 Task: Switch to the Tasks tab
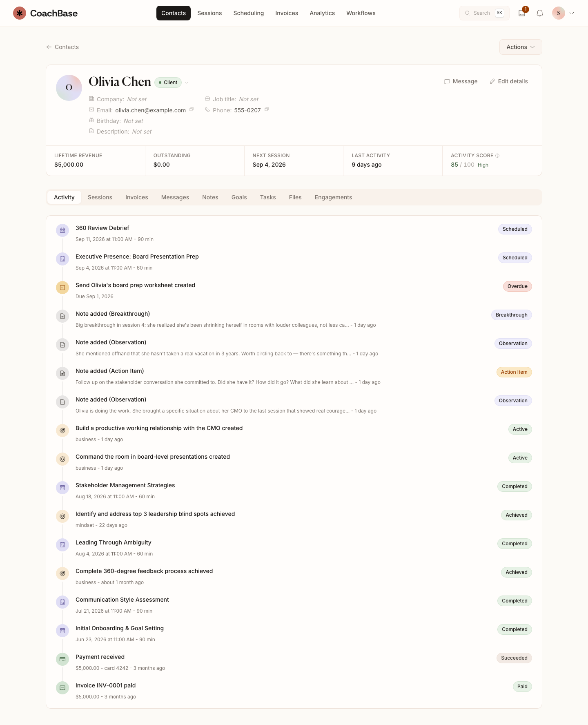[x=268, y=197]
